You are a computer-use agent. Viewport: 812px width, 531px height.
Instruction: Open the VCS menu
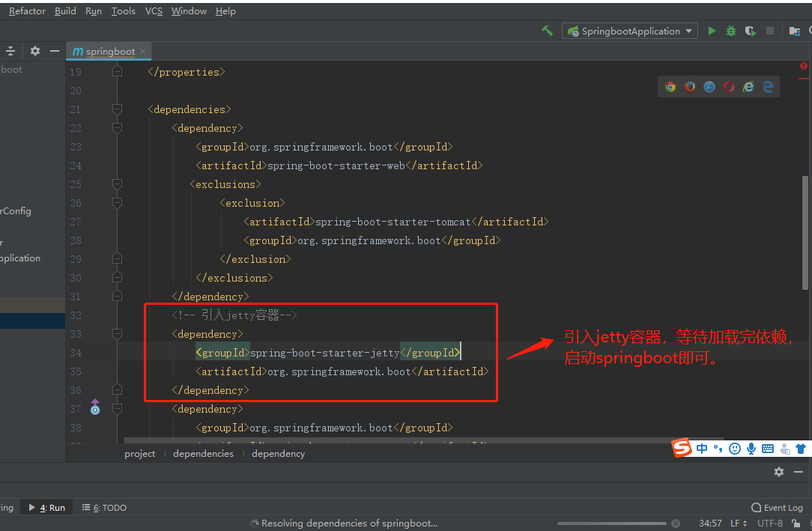(154, 11)
